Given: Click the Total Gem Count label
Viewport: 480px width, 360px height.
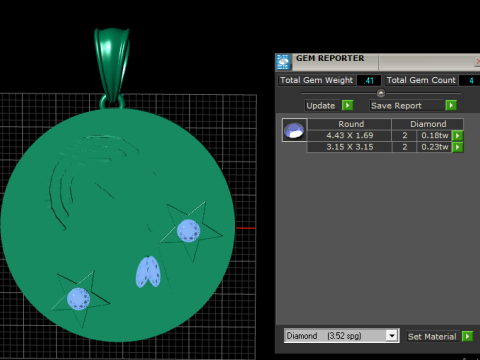Looking at the screenshot, I should click(421, 80).
